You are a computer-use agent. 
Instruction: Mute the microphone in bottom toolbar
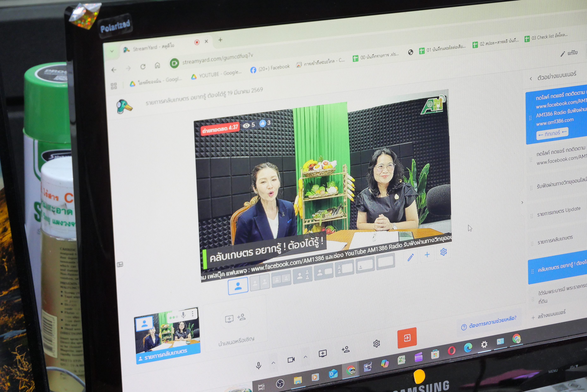pyautogui.click(x=259, y=365)
